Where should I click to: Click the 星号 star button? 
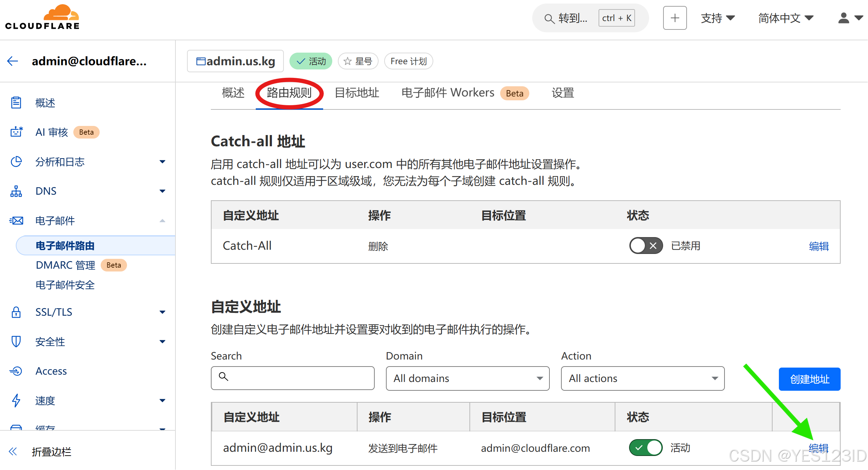(x=358, y=61)
